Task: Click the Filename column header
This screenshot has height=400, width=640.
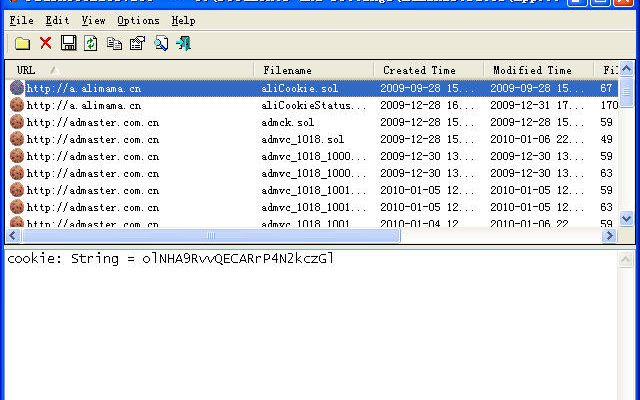Action: pyautogui.click(x=313, y=70)
